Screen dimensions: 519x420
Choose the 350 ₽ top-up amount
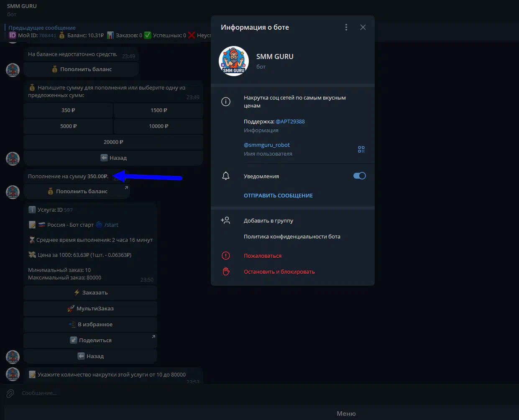[68, 110]
